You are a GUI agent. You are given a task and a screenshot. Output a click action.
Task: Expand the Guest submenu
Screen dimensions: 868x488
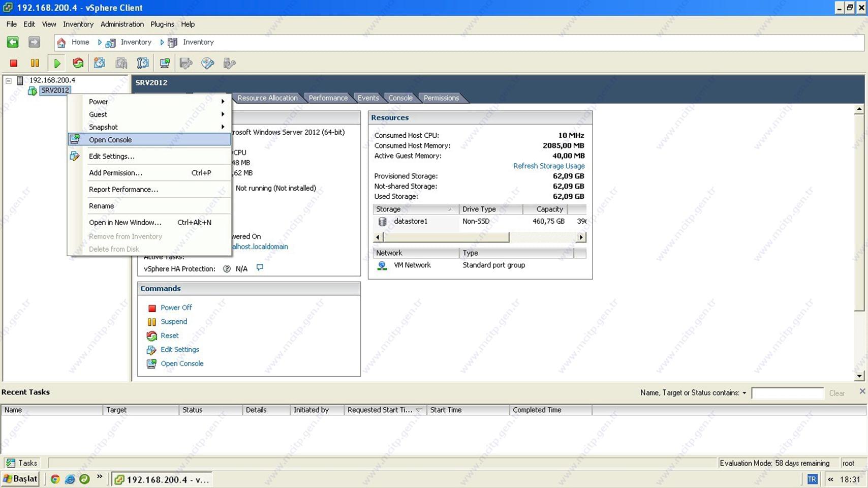click(x=149, y=114)
